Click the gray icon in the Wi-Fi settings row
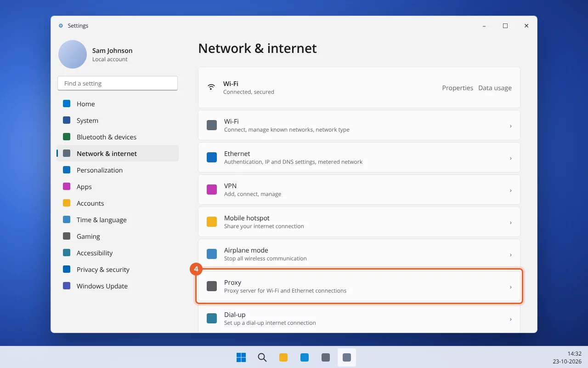Image resolution: width=588 pixels, height=368 pixels. coord(212,125)
